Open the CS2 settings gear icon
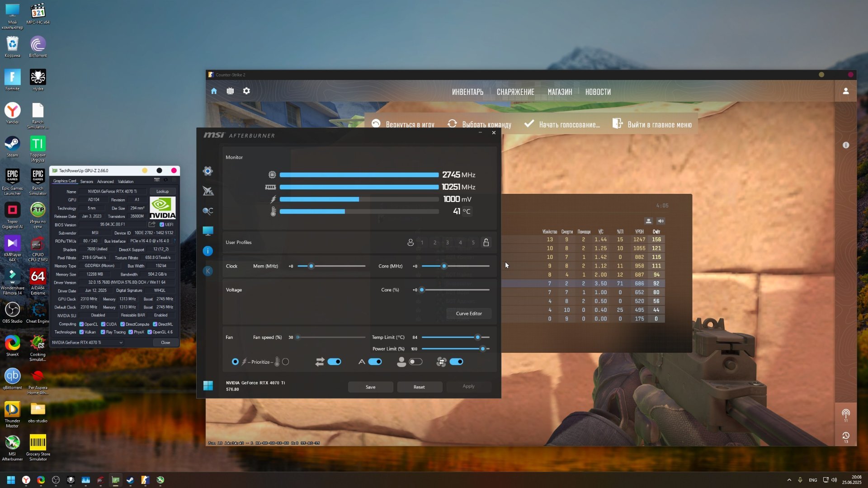 coord(246,91)
